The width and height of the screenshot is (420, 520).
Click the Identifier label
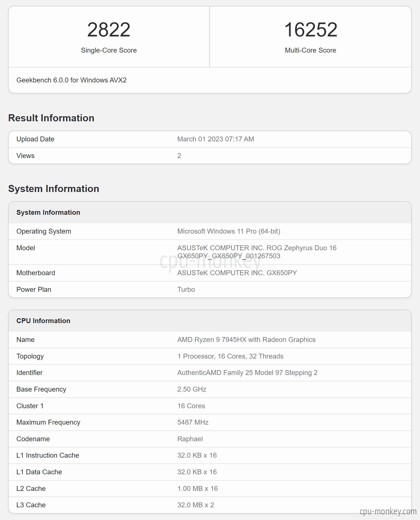point(30,373)
